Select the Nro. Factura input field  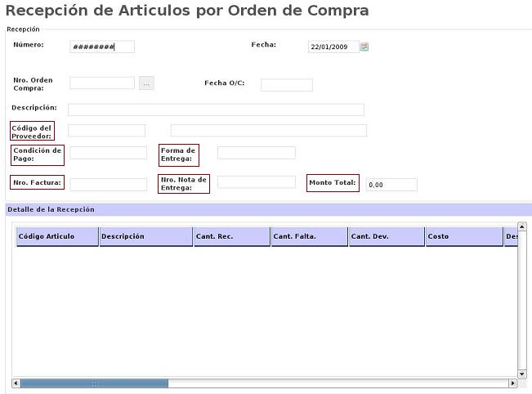108,185
